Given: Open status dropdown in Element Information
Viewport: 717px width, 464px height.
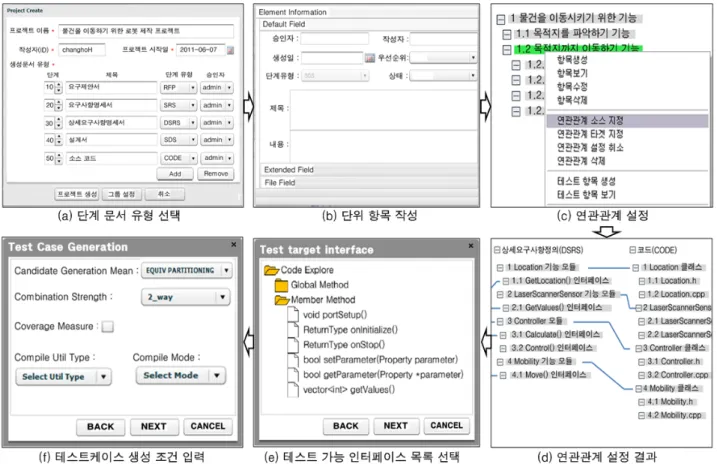Looking at the screenshot, I should coord(443,76).
